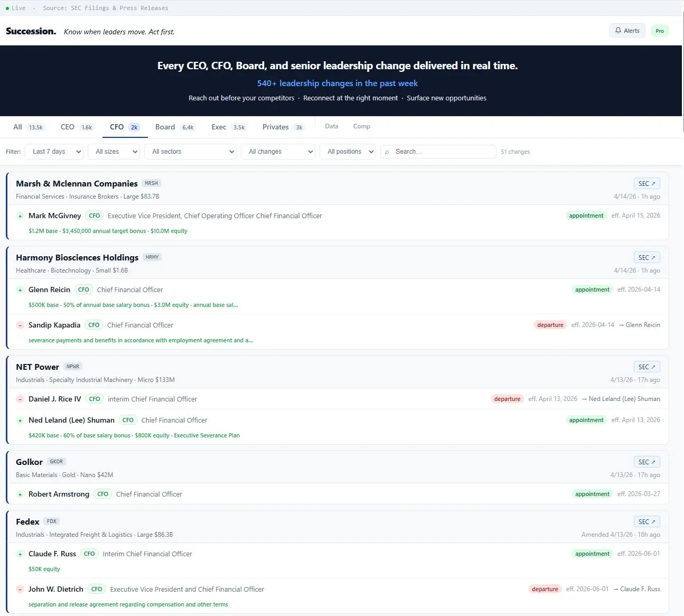Viewport: 684px width, 616px height.
Task: Switch to the Exec tab
Action: [x=229, y=127]
